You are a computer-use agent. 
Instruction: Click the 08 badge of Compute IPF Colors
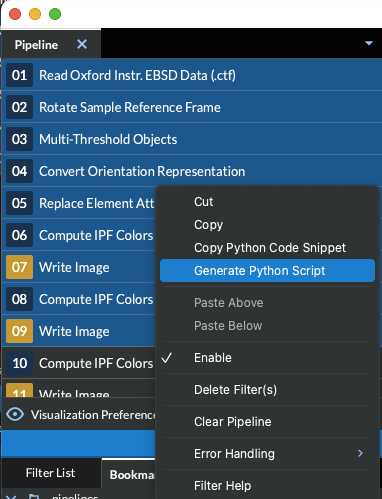(19, 299)
